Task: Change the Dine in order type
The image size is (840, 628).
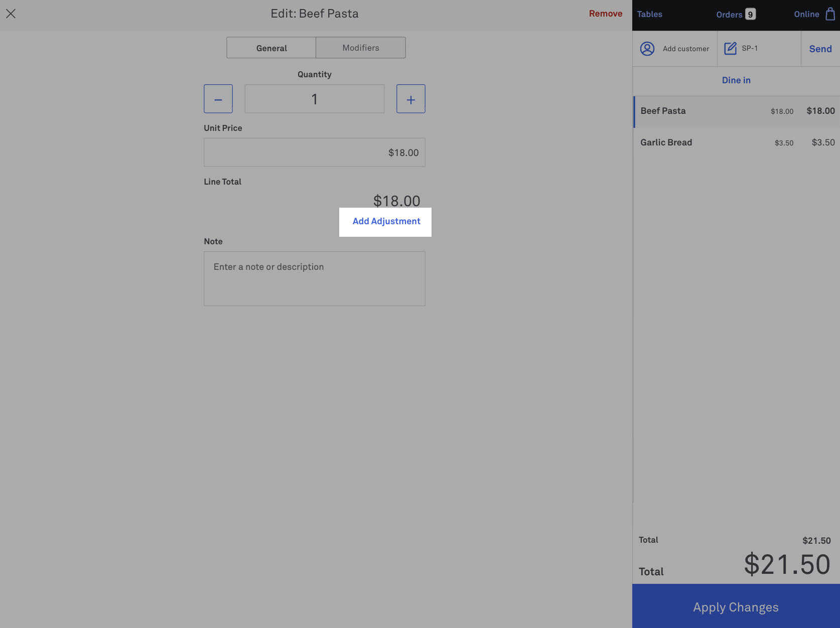Action: pyautogui.click(x=736, y=80)
